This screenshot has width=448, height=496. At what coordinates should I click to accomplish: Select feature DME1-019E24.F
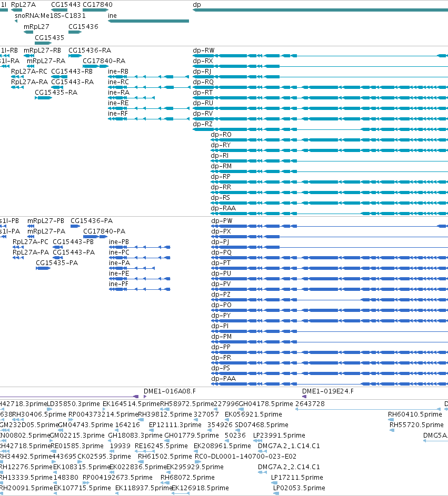(x=328, y=391)
